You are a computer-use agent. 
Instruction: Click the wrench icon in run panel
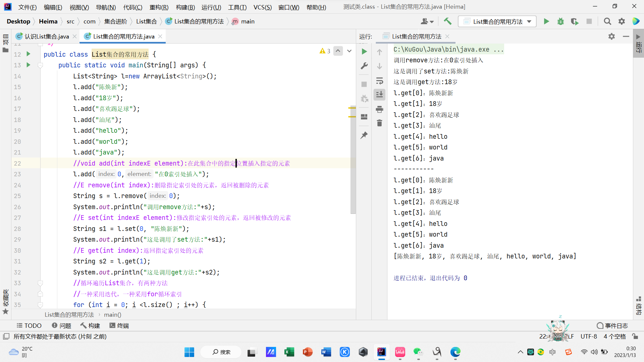click(x=364, y=66)
